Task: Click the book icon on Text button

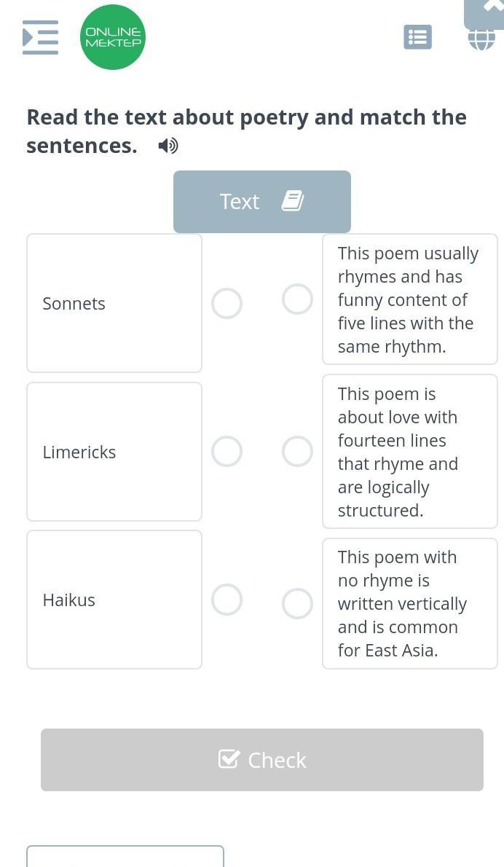Action: click(x=293, y=201)
